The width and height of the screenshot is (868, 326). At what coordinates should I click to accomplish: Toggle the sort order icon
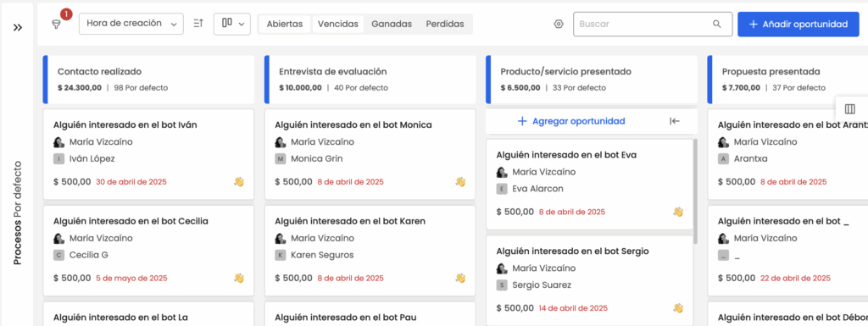click(x=198, y=24)
